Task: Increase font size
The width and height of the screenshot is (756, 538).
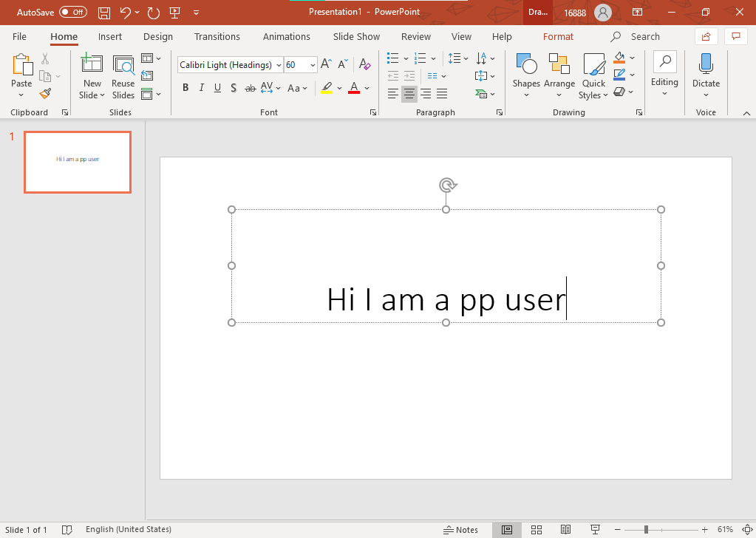Action: coord(326,64)
